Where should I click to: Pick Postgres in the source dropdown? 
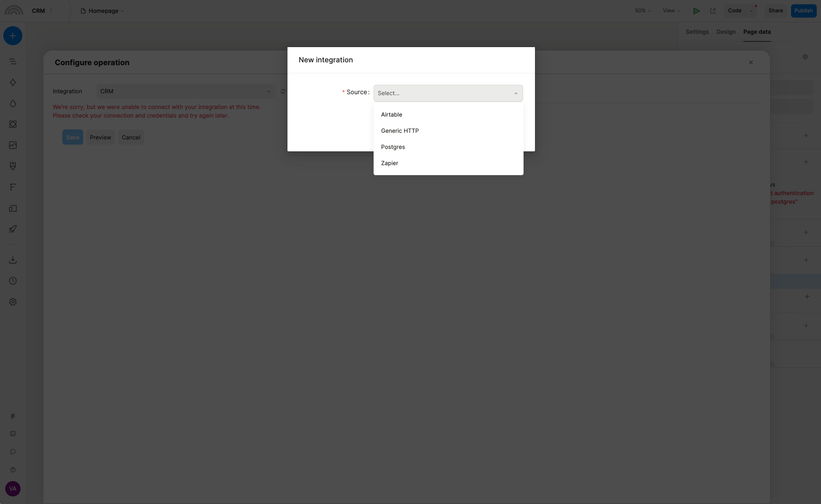tap(393, 147)
